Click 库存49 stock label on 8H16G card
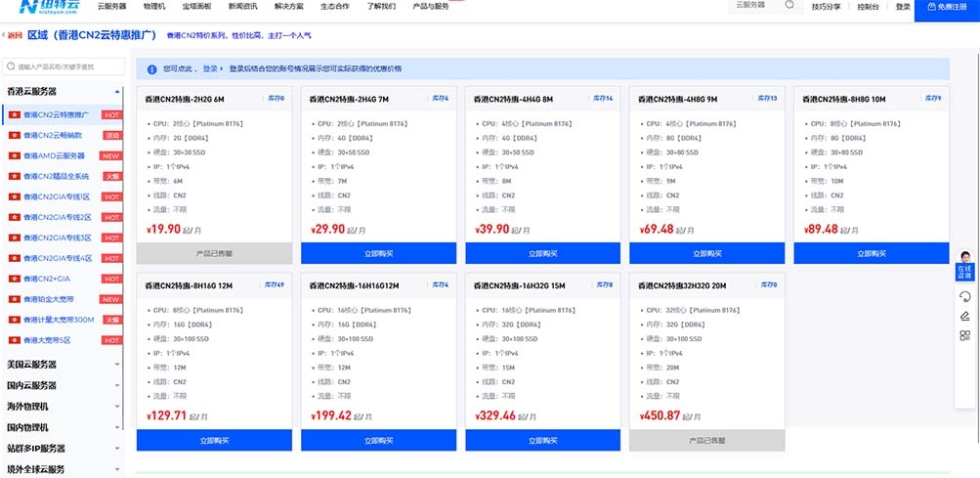980x478 pixels. point(275,284)
